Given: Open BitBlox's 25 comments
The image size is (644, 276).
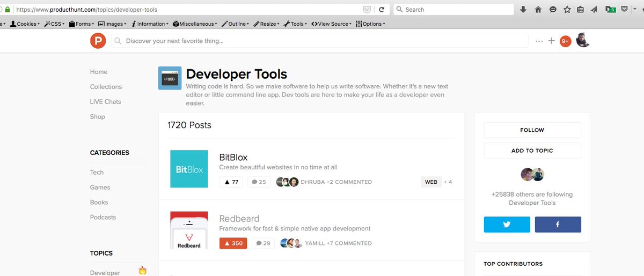Looking at the screenshot, I should point(259,182).
